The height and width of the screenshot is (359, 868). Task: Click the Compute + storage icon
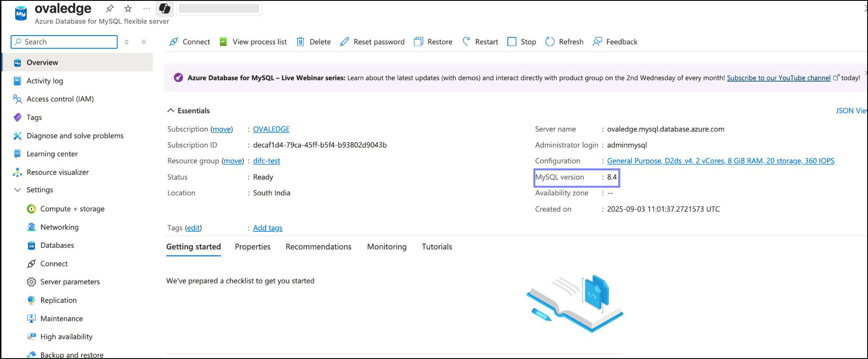[31, 209]
